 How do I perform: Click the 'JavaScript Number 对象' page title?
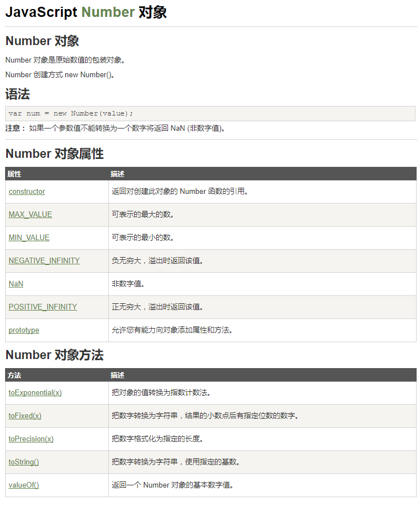point(86,12)
